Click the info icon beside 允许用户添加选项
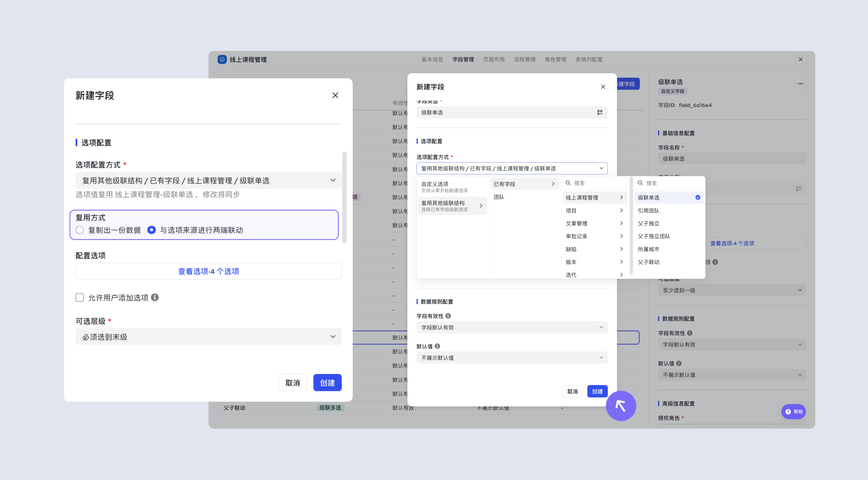 pos(155,297)
